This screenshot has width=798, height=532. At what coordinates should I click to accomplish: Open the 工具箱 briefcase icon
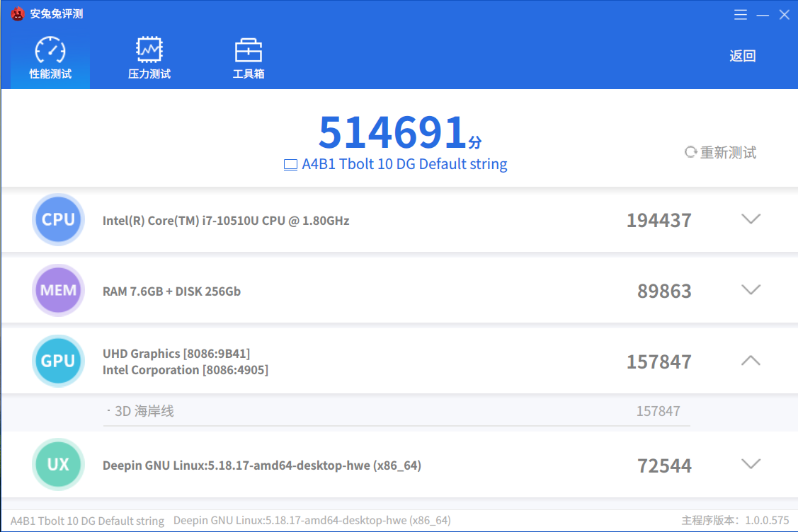tap(248, 49)
